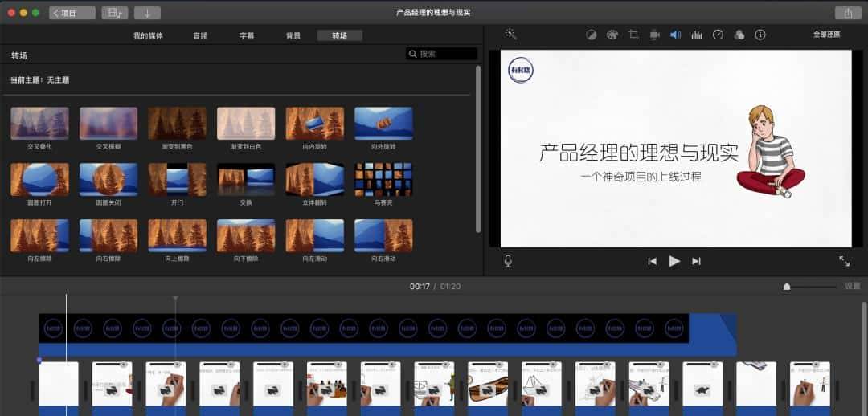Select the 向右擦除 transition thumbnail
The height and width of the screenshot is (416, 868).
click(108, 235)
